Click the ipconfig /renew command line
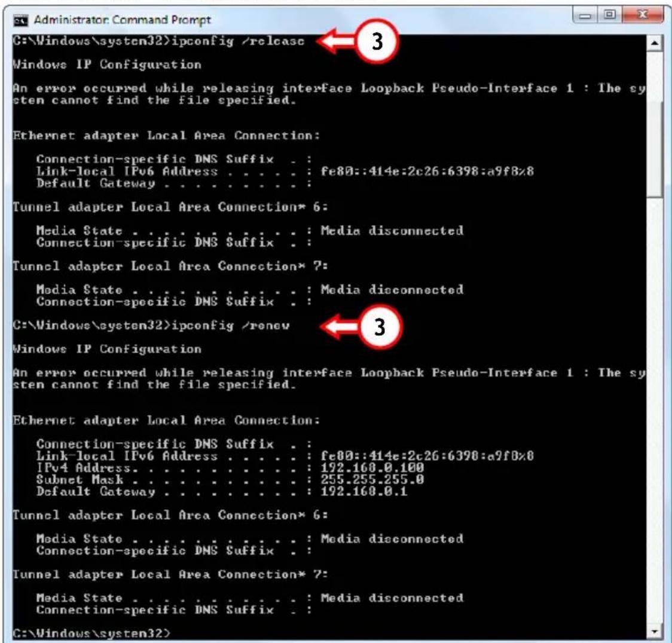Viewport: 672px width, 643px height. 151,326
